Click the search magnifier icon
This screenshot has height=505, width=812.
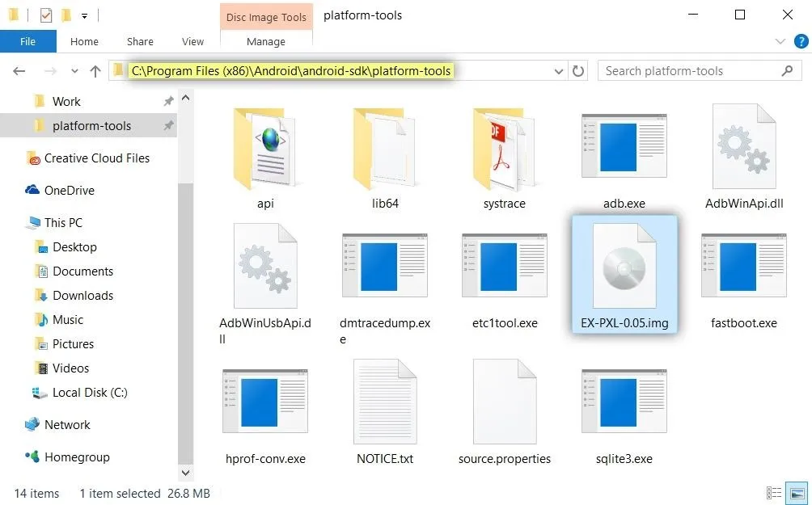(x=787, y=71)
